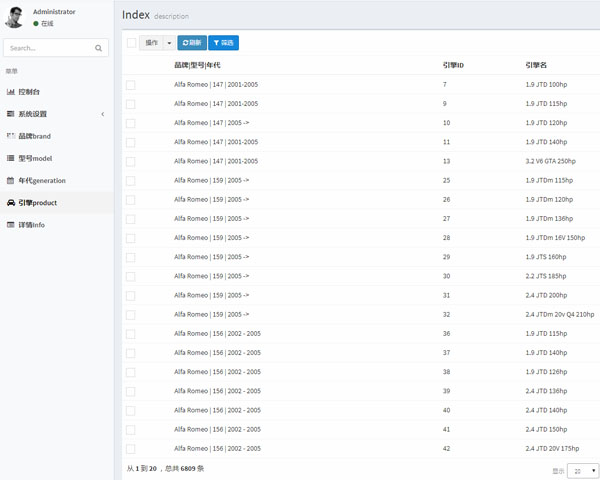Check the row with engine ID 7
This screenshot has width=600, height=480.
(x=131, y=85)
